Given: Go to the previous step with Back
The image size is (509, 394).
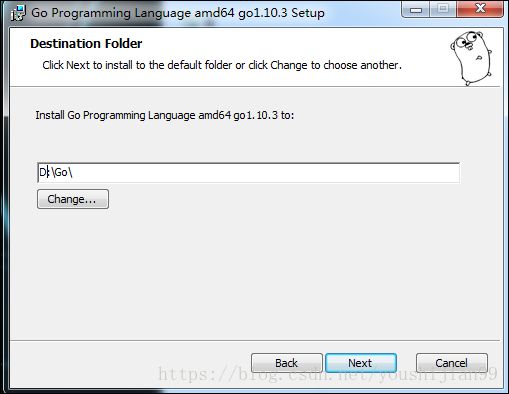Looking at the screenshot, I should point(287,363).
